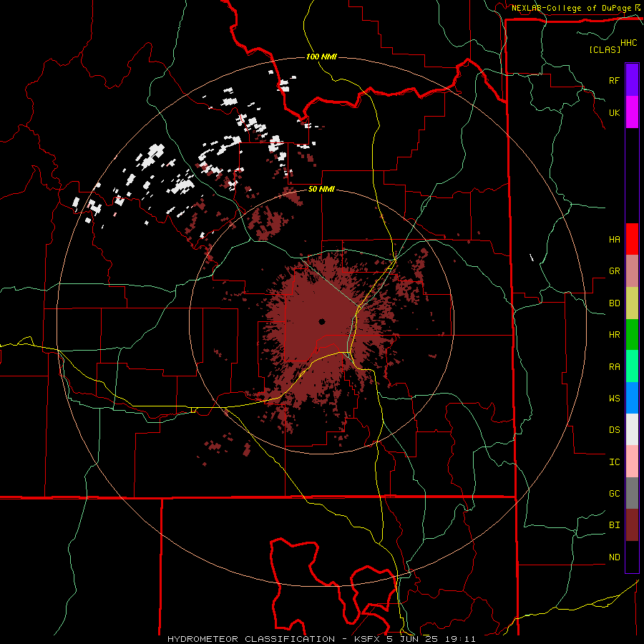Image resolution: width=644 pixels, height=644 pixels.
Task: Click the ND legend label
Action: [614, 557]
